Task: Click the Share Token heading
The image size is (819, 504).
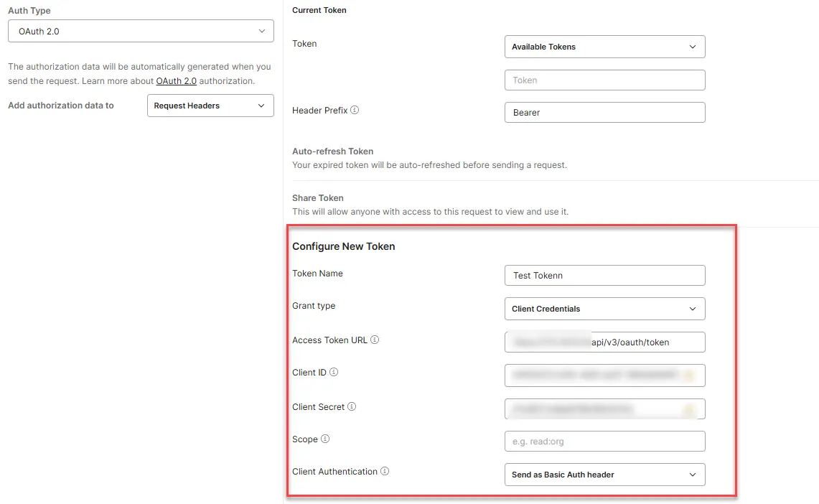Action: (317, 198)
